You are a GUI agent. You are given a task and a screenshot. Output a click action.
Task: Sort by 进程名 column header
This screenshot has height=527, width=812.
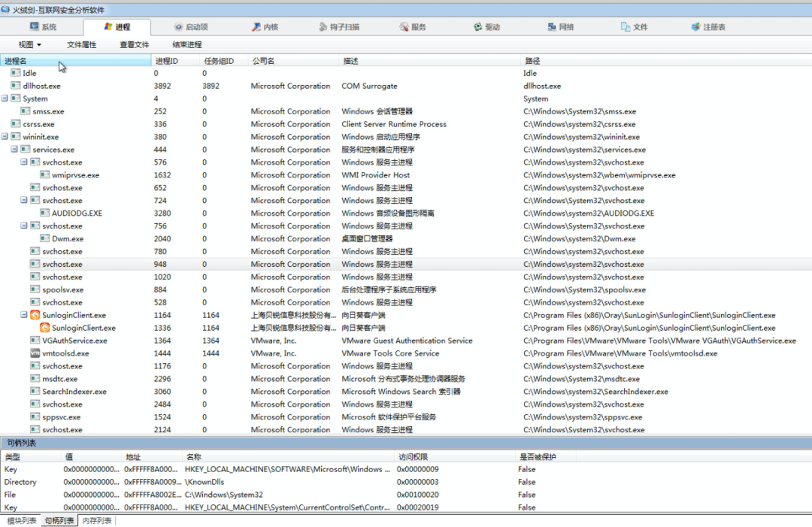(x=76, y=61)
